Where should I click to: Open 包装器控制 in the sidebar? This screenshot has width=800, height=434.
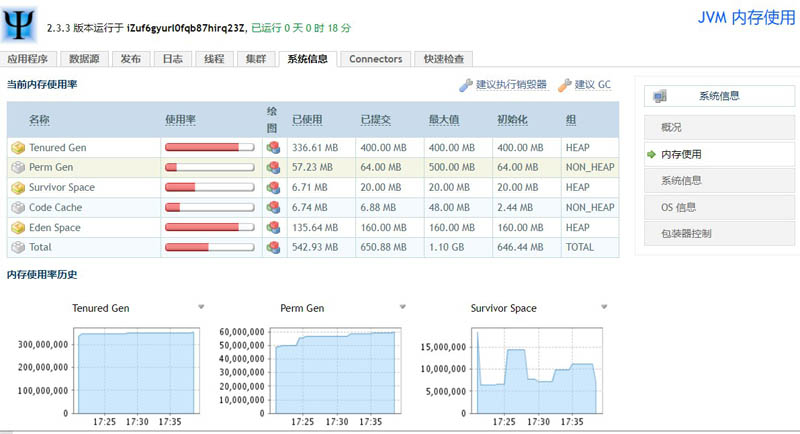[719, 234]
